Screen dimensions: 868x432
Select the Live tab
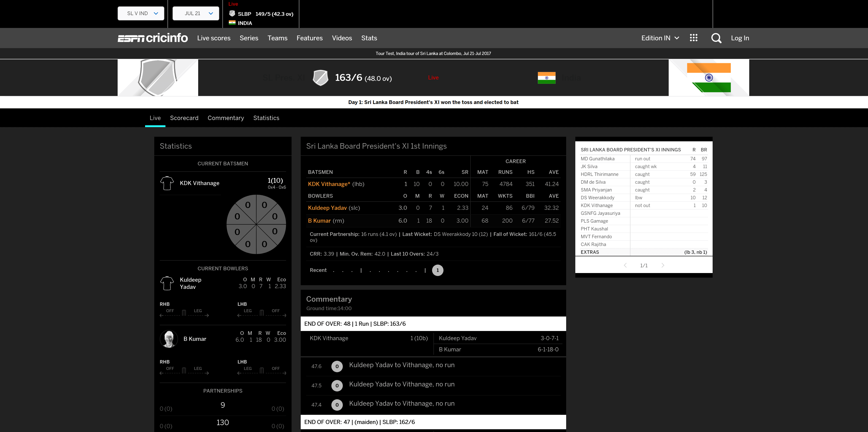[155, 118]
